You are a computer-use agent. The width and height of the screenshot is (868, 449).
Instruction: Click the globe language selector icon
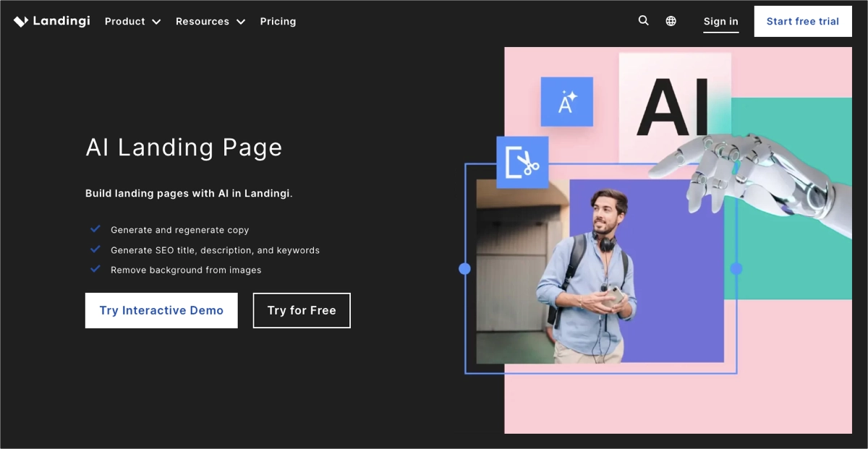pos(671,21)
